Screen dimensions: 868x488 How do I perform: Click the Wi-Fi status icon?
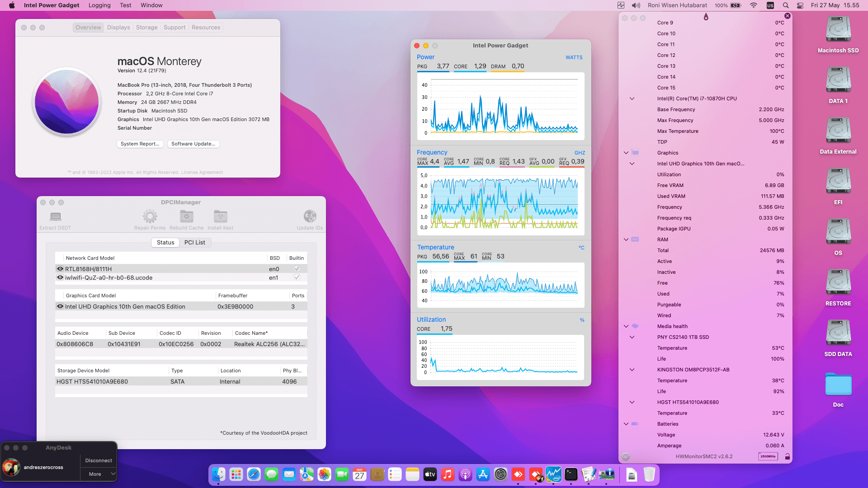pyautogui.click(x=753, y=5)
